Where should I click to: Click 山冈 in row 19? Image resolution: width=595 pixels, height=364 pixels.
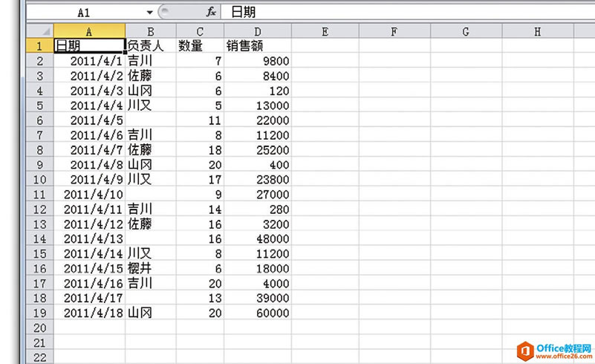pyautogui.click(x=151, y=313)
